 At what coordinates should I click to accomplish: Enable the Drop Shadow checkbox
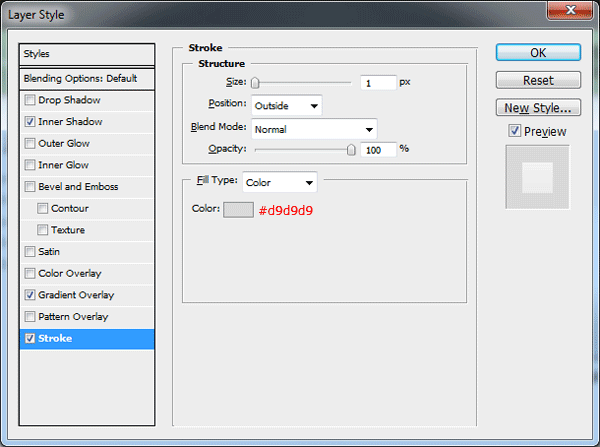[29, 100]
